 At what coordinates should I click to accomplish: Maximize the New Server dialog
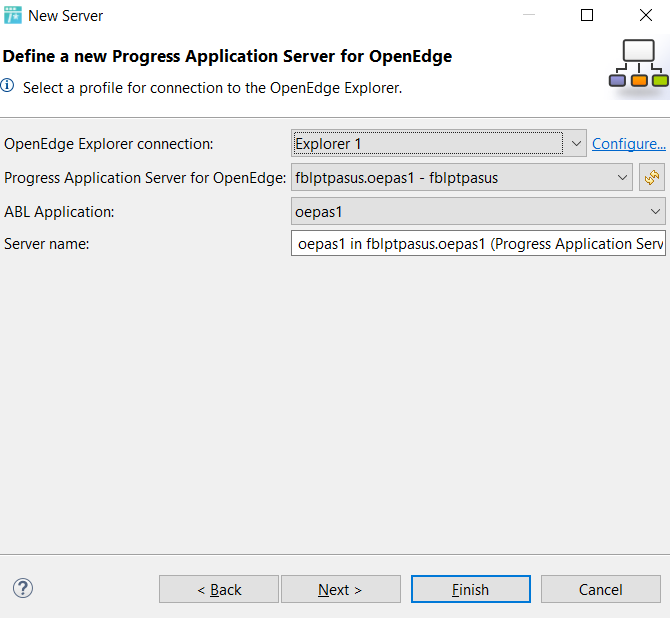coord(587,15)
